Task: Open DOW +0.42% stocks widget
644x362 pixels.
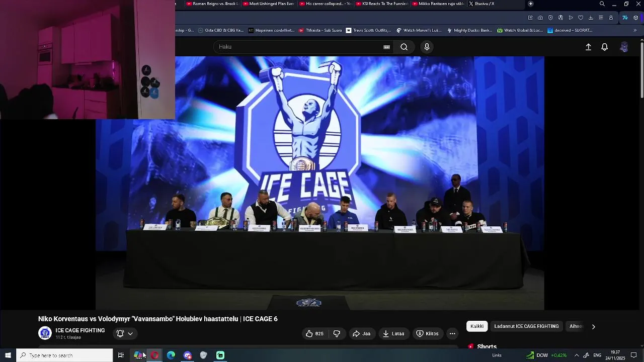Action: 546,355
